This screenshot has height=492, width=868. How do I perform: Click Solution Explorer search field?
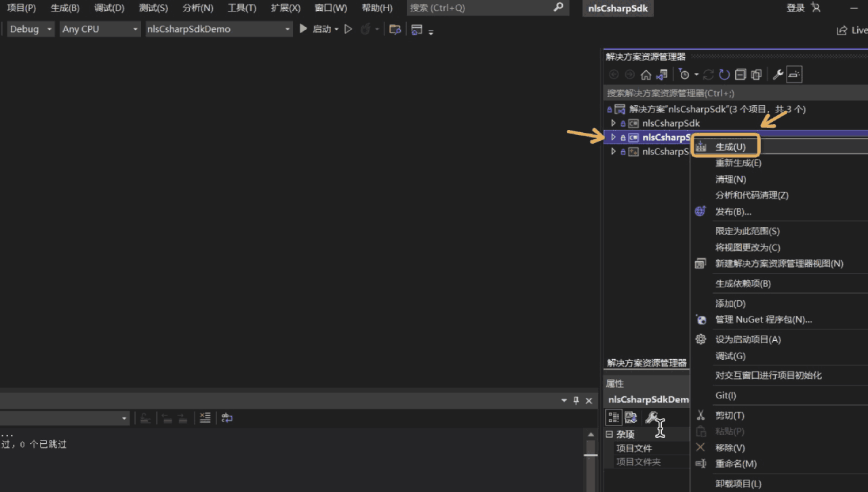click(736, 93)
